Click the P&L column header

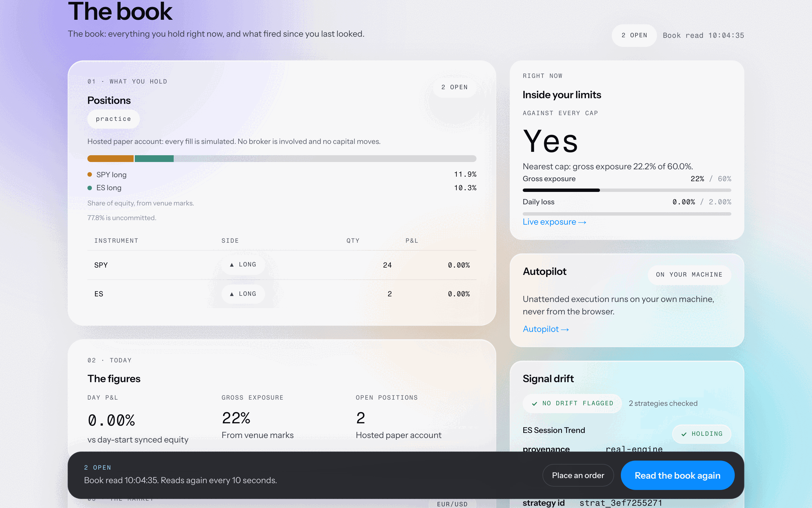tap(412, 240)
